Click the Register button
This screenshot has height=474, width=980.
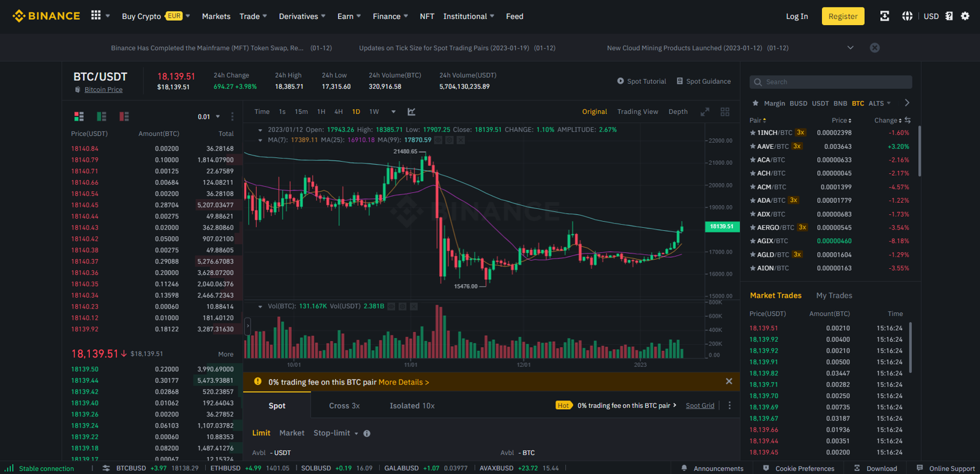843,16
